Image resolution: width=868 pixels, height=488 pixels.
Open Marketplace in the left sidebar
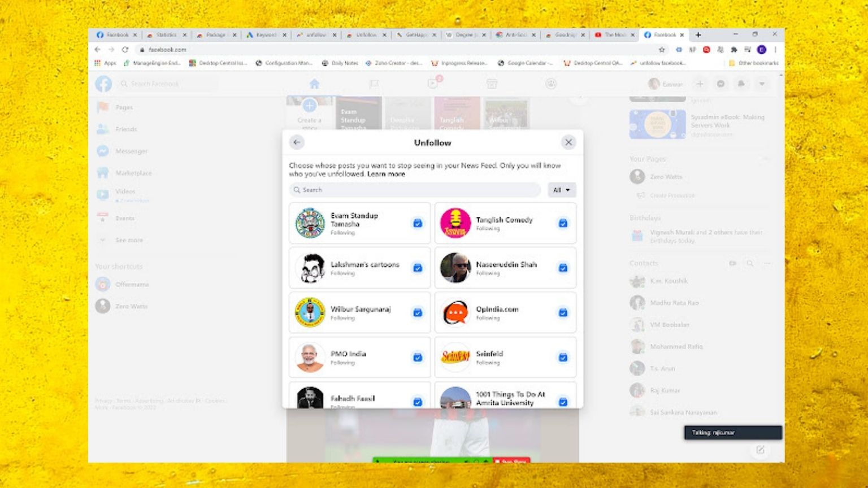[133, 173]
